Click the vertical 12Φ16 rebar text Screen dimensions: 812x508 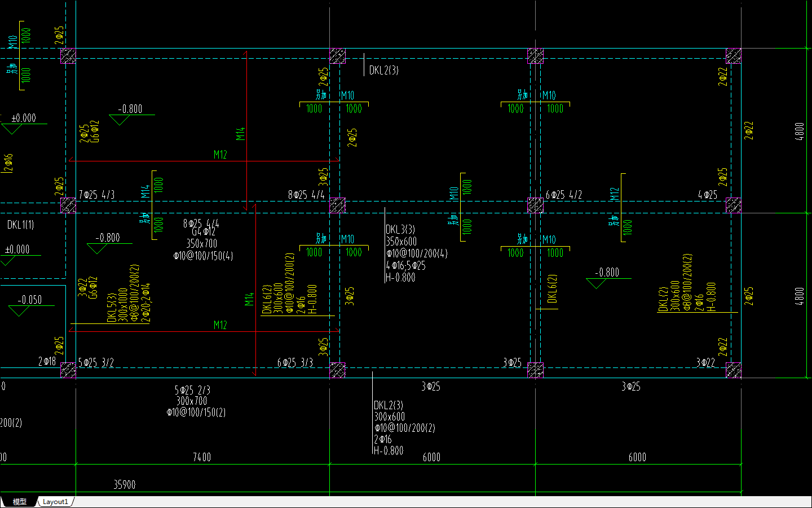coord(8,163)
